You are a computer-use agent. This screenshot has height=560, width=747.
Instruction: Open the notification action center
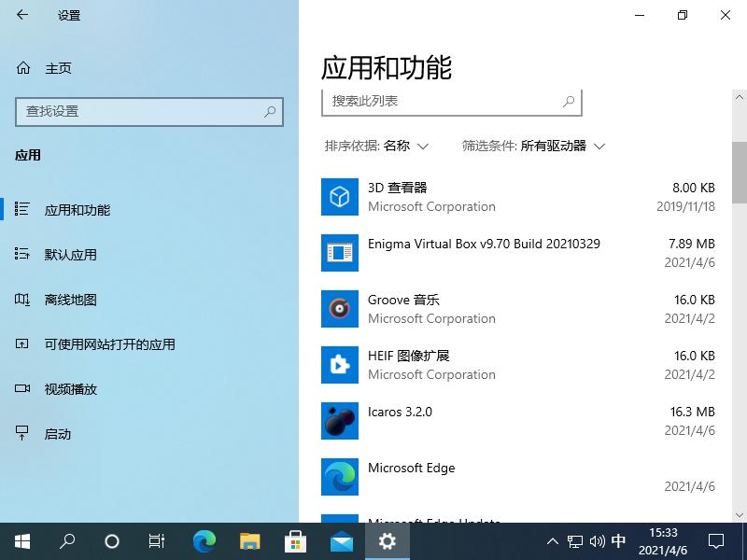click(715, 541)
